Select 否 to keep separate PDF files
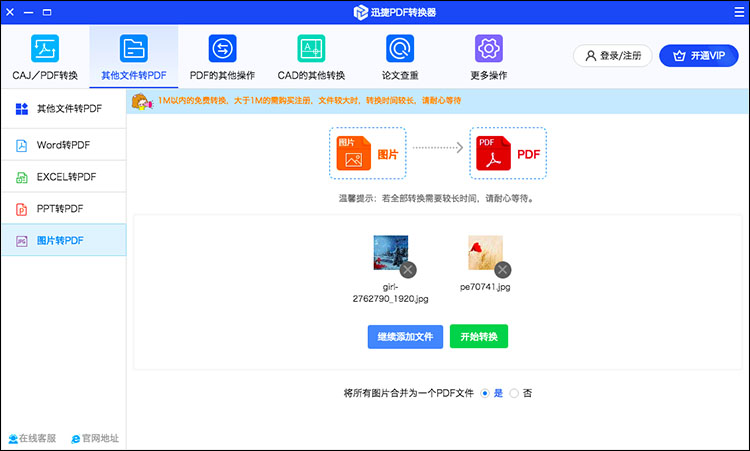The width and height of the screenshot is (750, 451). tap(514, 393)
